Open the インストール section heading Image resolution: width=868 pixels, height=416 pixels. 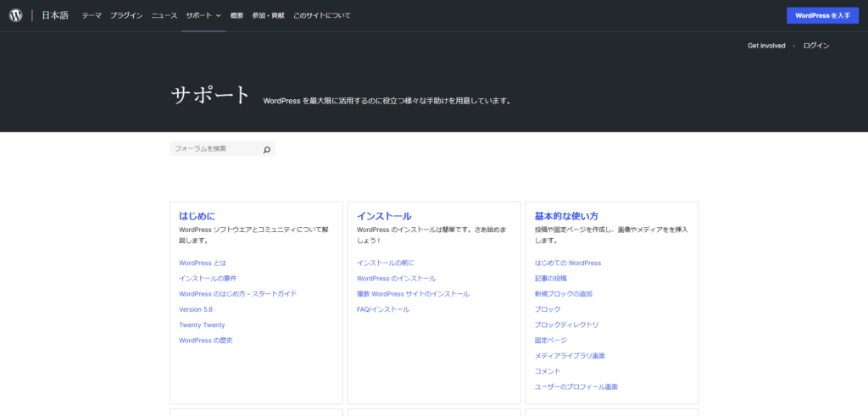[x=384, y=216]
